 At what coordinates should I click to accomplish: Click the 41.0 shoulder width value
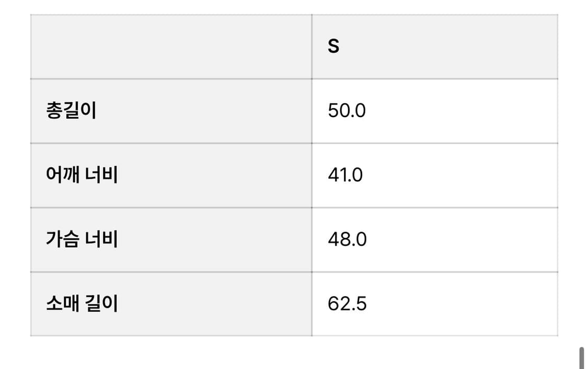[x=345, y=175]
